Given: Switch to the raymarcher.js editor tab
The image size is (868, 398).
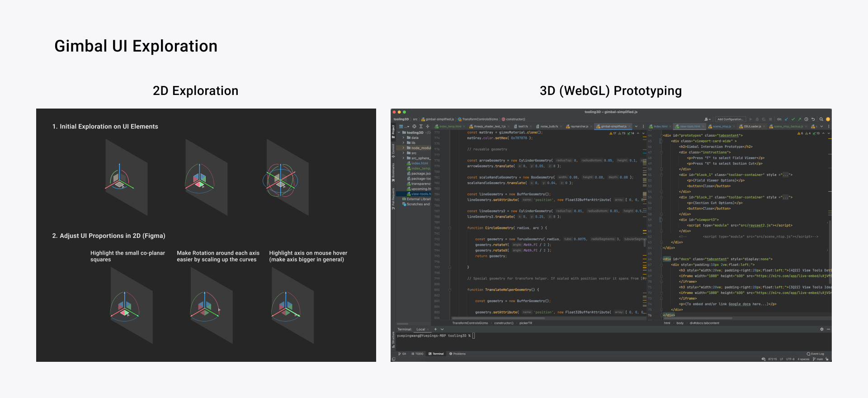Looking at the screenshot, I should tap(579, 127).
